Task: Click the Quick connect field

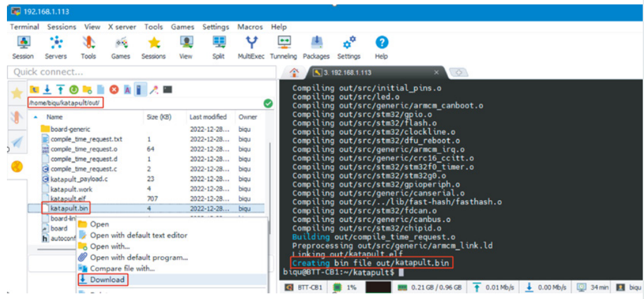Action: tap(142, 72)
